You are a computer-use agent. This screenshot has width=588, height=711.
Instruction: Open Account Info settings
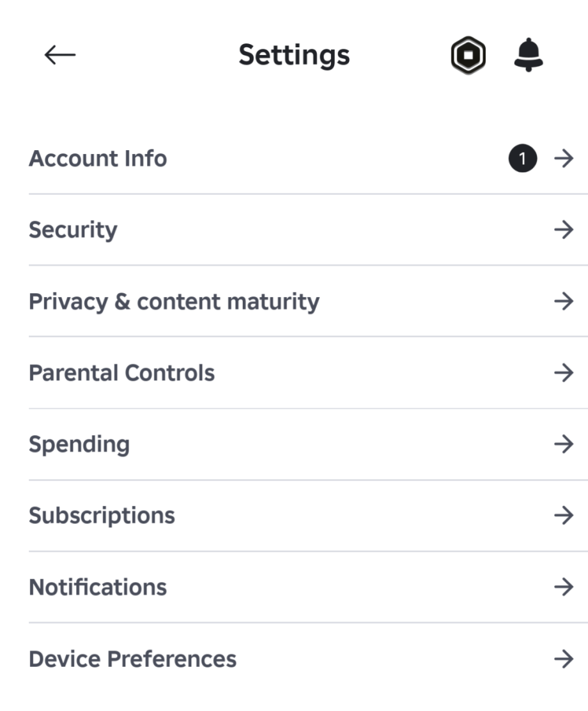[x=98, y=158]
